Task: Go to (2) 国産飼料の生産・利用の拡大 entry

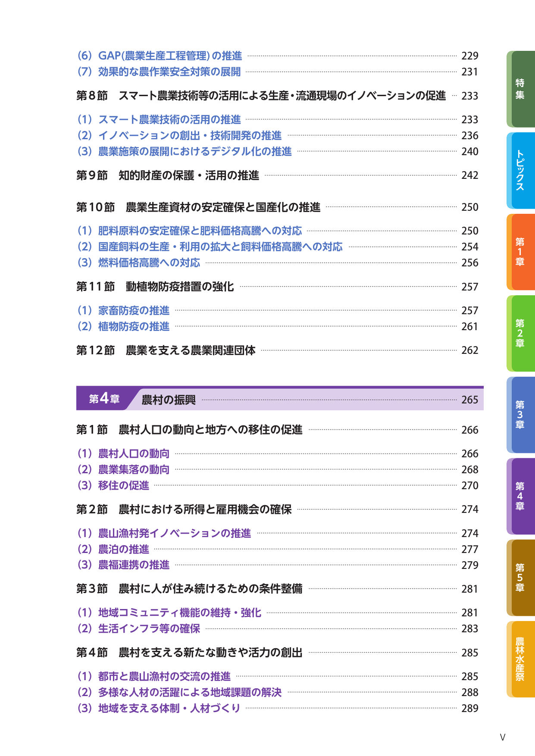Action: (x=210, y=247)
